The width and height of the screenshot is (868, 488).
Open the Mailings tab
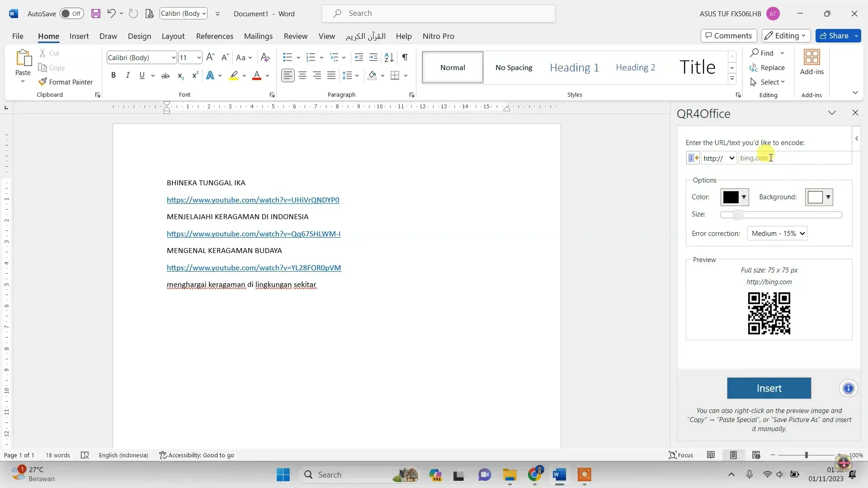[x=258, y=36]
